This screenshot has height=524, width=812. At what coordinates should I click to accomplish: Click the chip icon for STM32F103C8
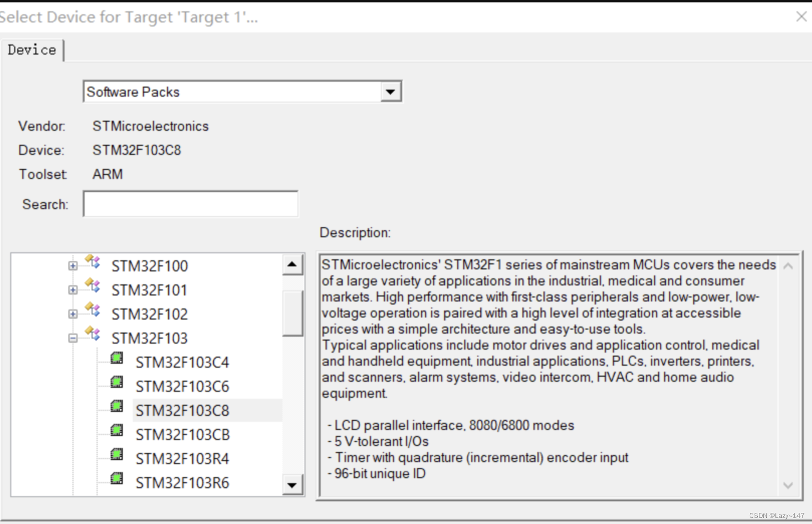[117, 406]
